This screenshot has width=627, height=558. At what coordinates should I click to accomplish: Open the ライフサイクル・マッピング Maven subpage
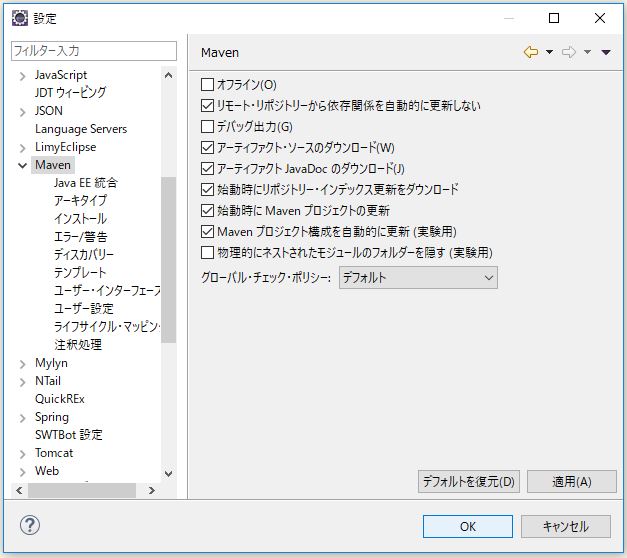point(107,327)
